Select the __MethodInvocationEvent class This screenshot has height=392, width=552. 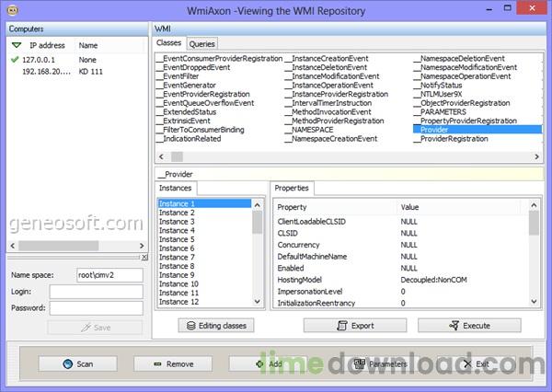pyautogui.click(x=328, y=112)
